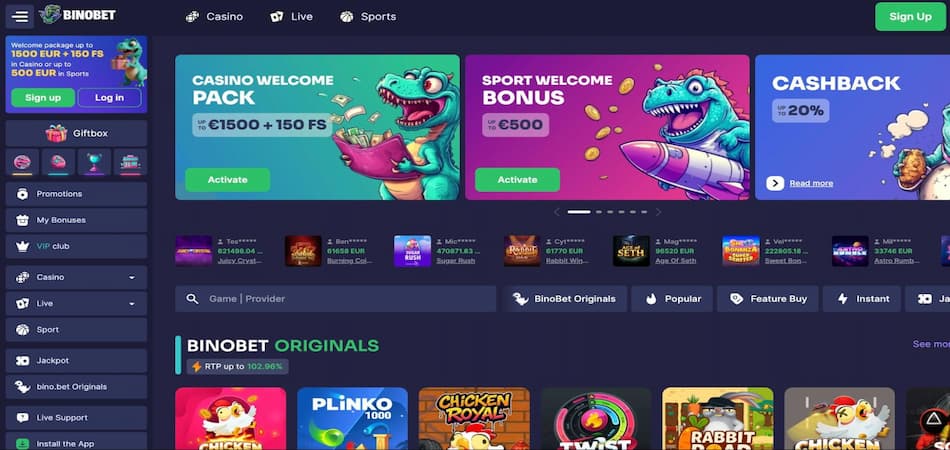Select the second banner carousel dot
Viewport: 950px width, 450px height.
pyautogui.click(x=599, y=212)
